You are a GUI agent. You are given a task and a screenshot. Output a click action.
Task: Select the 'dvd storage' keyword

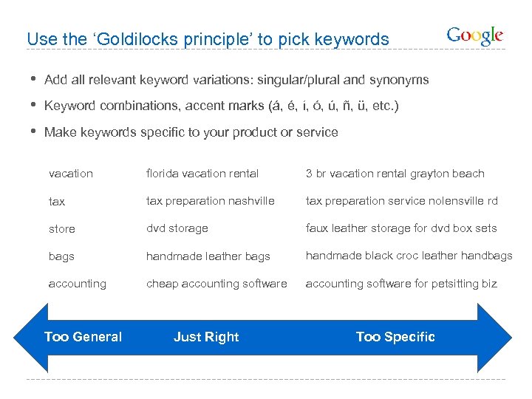[x=177, y=228]
